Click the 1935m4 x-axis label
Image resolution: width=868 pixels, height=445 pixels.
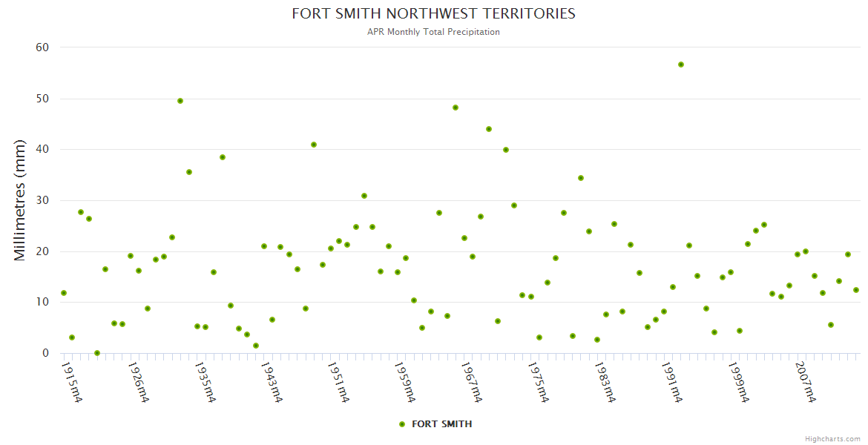pyautogui.click(x=206, y=382)
